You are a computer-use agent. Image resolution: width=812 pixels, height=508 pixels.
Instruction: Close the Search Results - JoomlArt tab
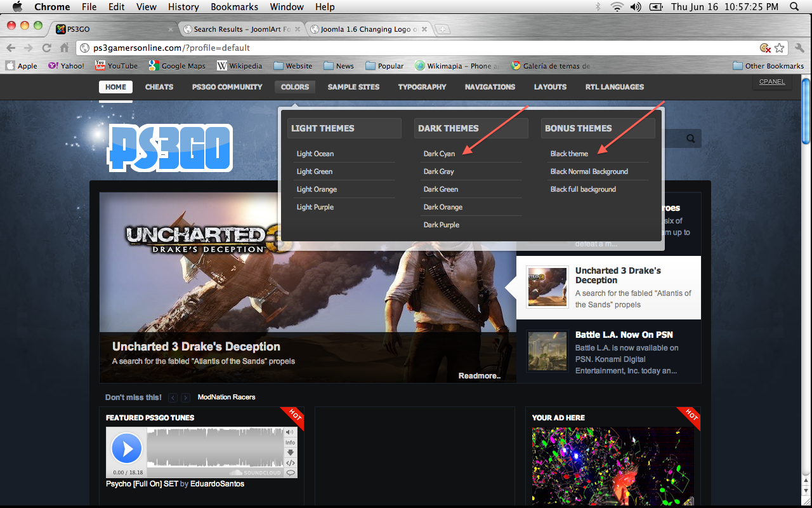298,29
